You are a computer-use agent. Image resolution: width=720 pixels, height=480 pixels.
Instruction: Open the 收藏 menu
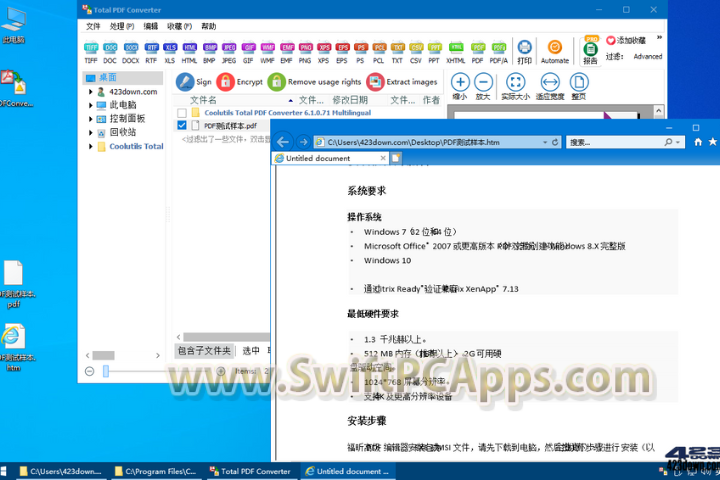pyautogui.click(x=179, y=26)
